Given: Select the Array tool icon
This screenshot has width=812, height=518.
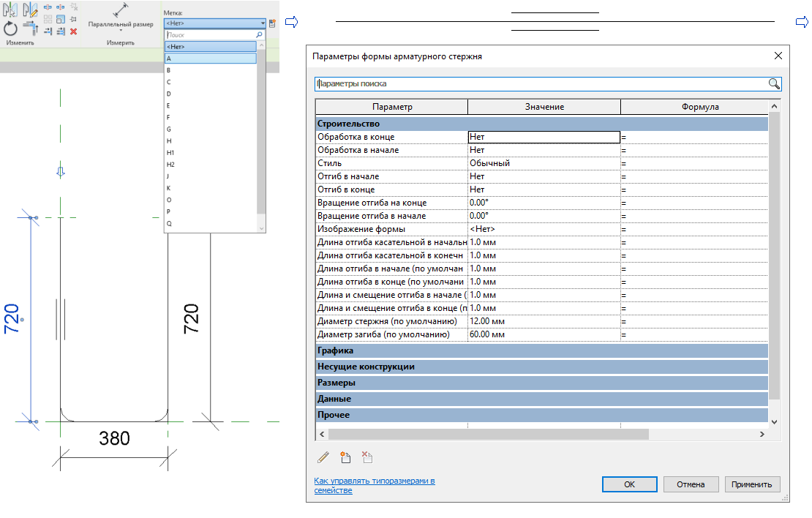Looking at the screenshot, I should [48, 19].
